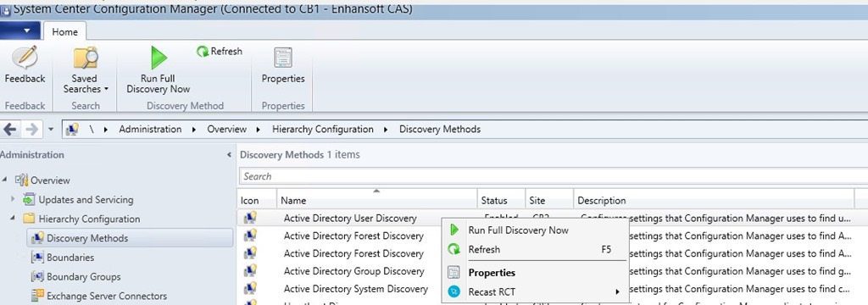The width and height of the screenshot is (868, 305).
Task: Go to Overview in breadcrumb
Action: [226, 129]
